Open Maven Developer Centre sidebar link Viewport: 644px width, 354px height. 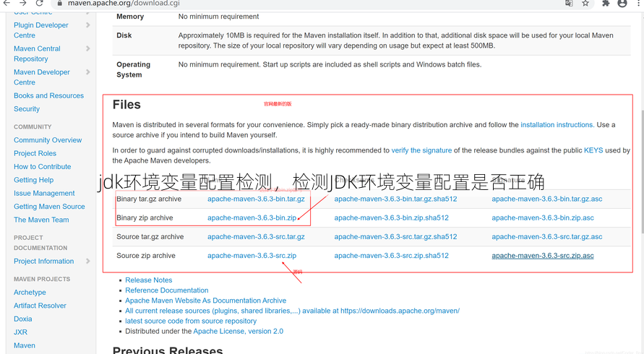(x=42, y=77)
